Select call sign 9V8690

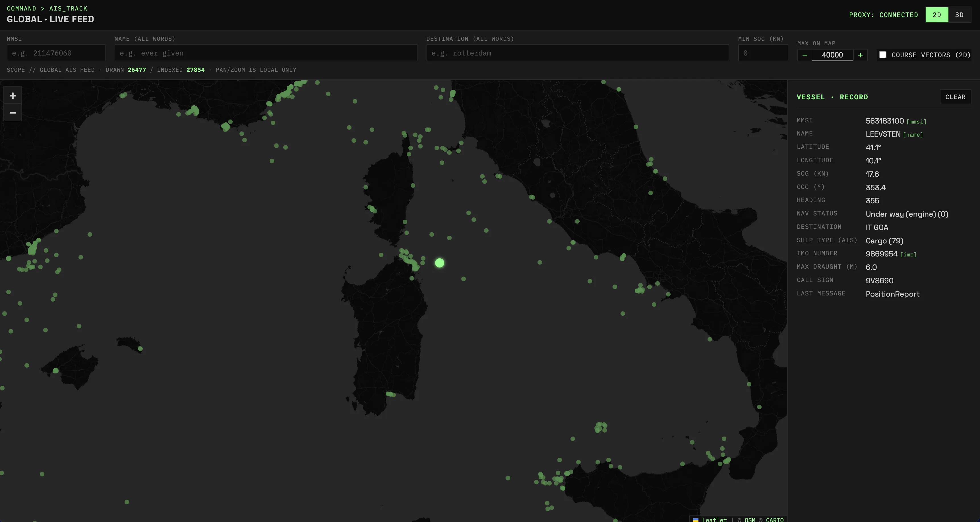[x=880, y=281]
